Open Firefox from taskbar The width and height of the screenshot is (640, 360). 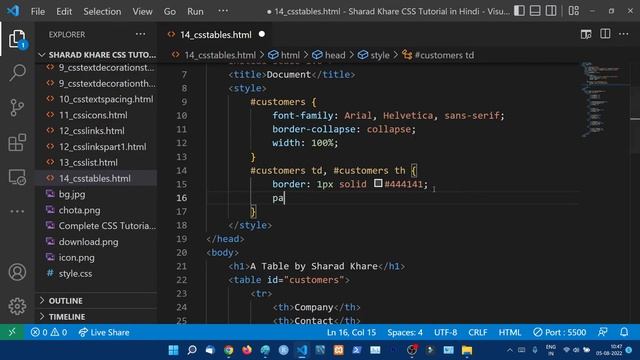247,350
